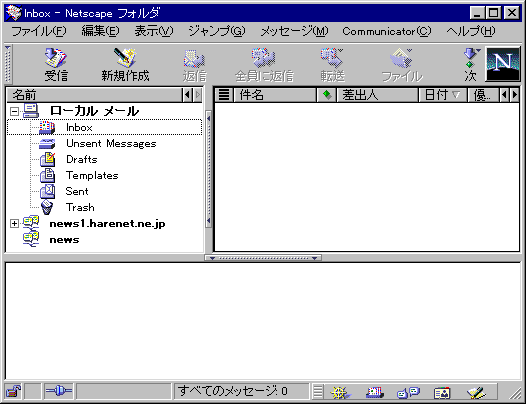Click the folder pane right column arrow
Image resolution: width=526 pixels, height=404 pixels.
[x=198, y=95]
